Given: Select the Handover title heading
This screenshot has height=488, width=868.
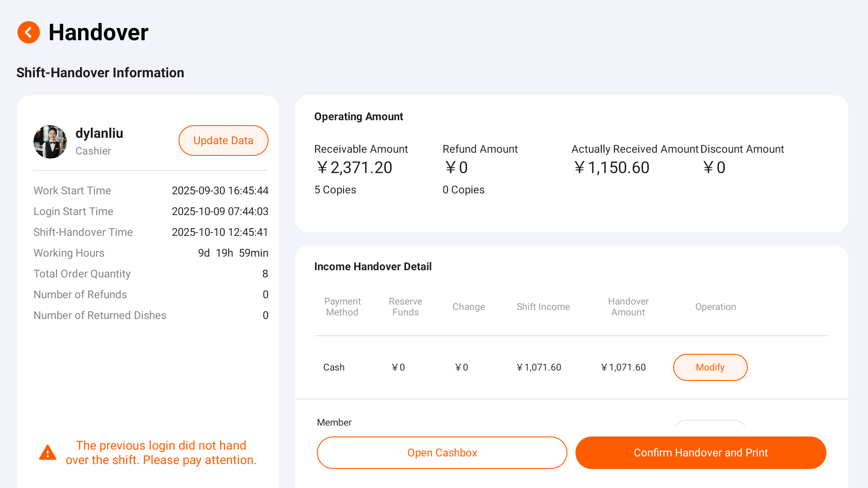Looking at the screenshot, I should 99,32.
